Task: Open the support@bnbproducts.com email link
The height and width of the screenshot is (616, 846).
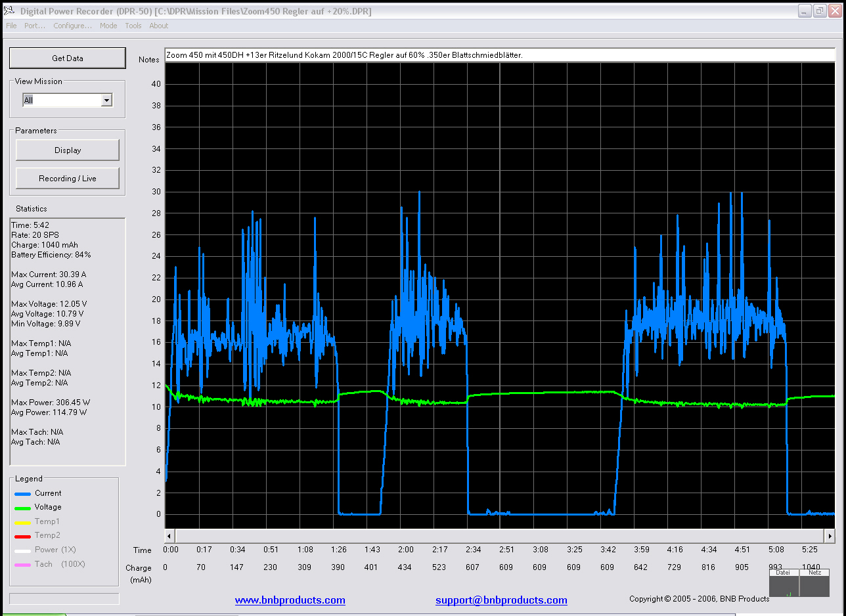Action: click(x=501, y=600)
